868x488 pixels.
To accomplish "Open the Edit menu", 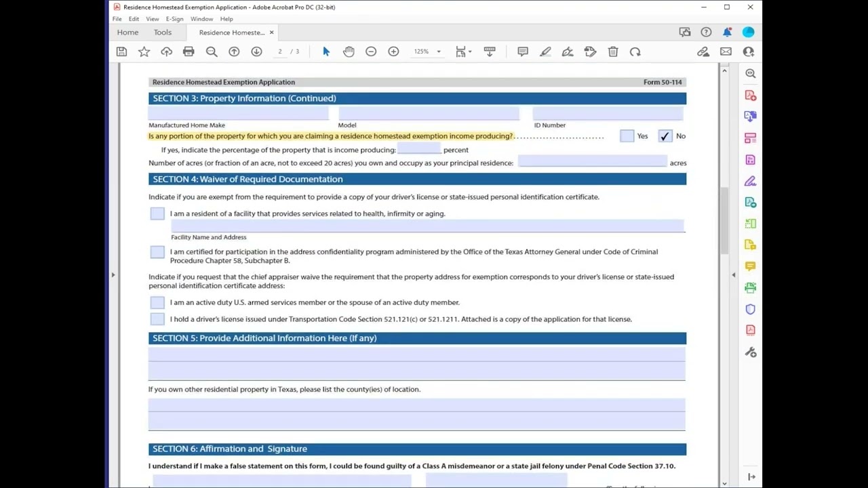I will (134, 19).
